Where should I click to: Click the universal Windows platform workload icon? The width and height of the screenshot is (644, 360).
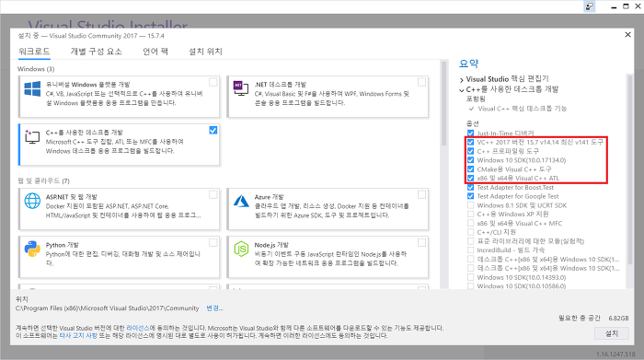(32, 88)
